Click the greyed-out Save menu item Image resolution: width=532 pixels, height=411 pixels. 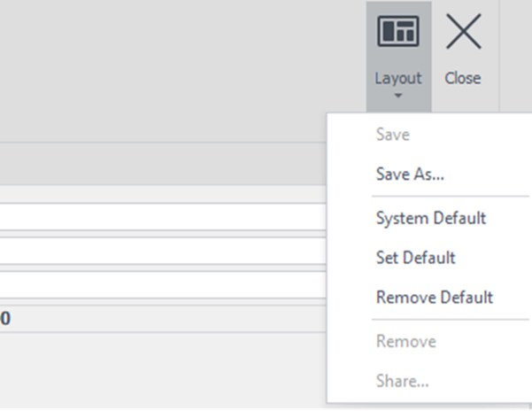(392, 135)
